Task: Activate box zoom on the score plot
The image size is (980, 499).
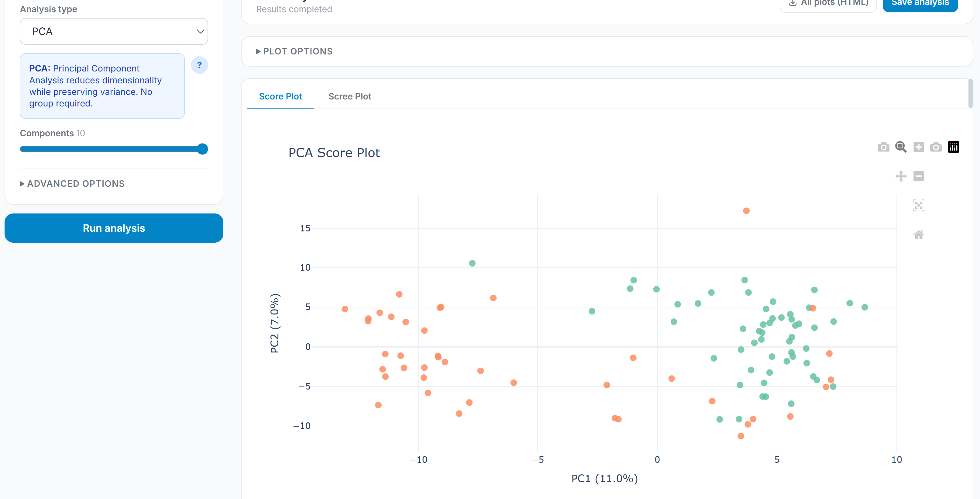Action: [x=900, y=147]
